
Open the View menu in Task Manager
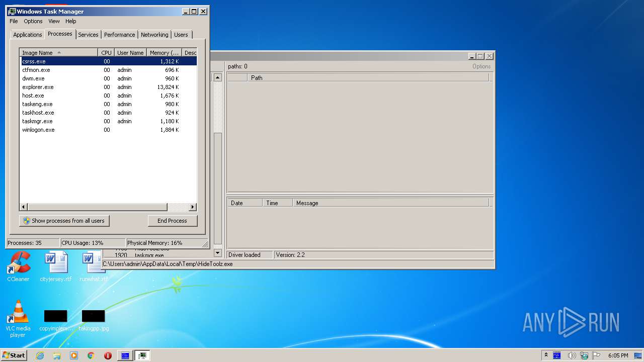54,21
